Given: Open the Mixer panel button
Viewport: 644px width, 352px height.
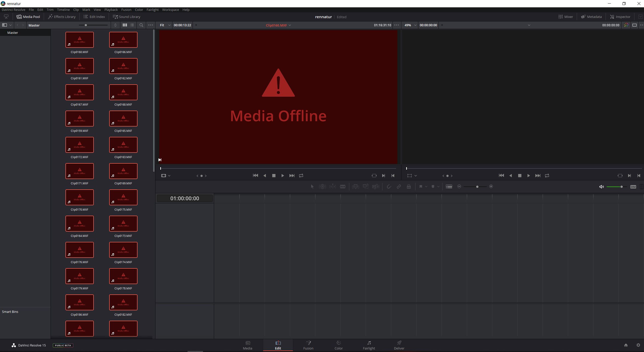Looking at the screenshot, I should pos(566,17).
